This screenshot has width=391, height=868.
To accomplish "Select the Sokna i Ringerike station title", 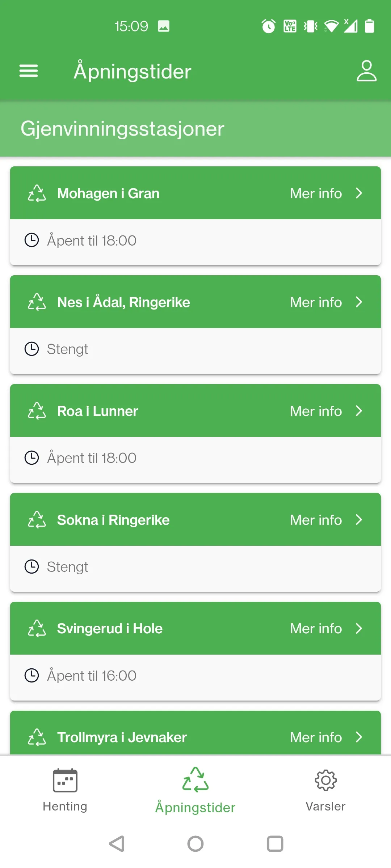I will (x=113, y=520).
